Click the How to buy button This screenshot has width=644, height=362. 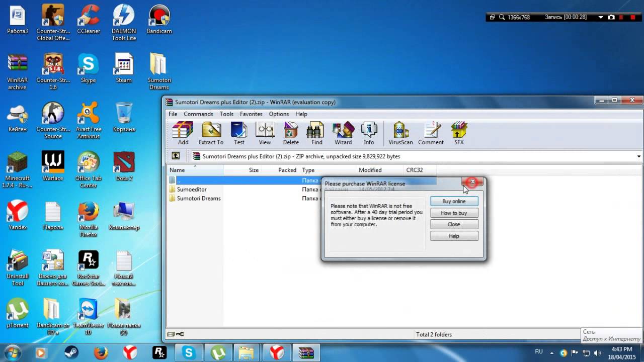pyautogui.click(x=454, y=213)
